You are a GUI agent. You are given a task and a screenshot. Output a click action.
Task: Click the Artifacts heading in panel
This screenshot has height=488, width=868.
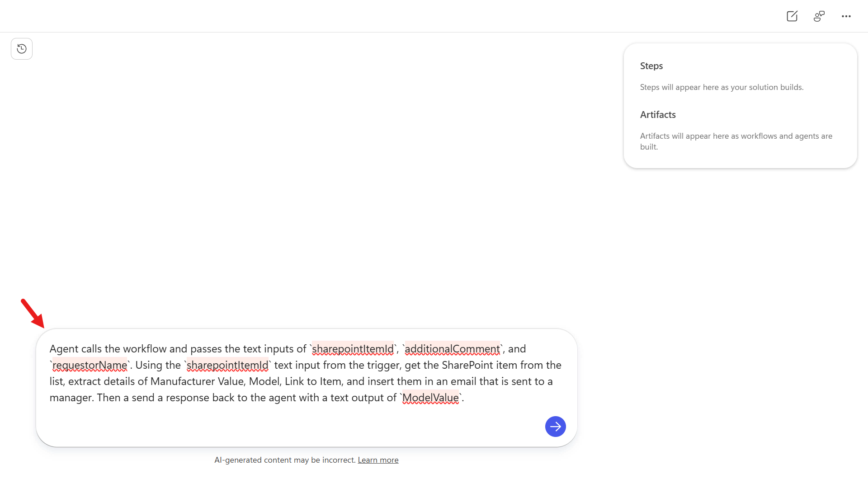(x=658, y=115)
